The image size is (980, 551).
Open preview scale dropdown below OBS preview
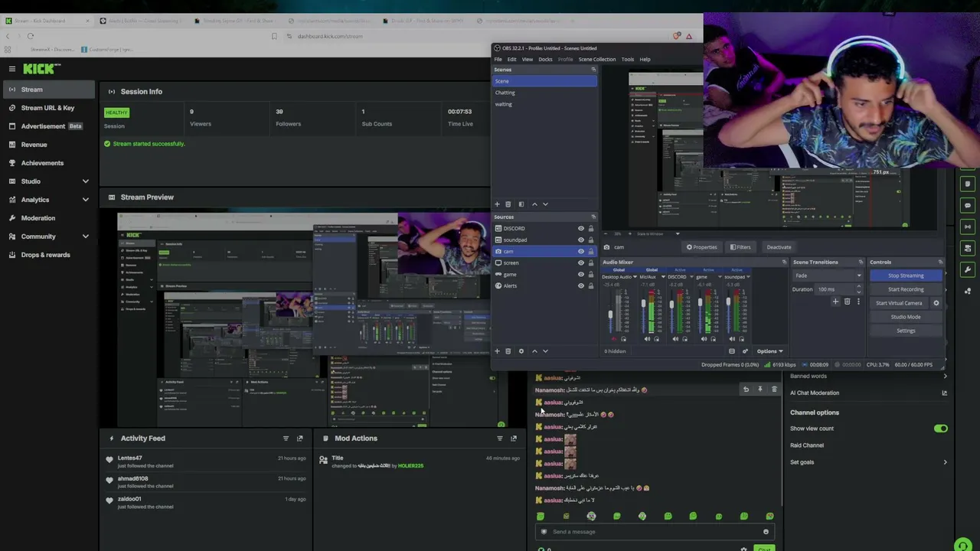point(677,233)
